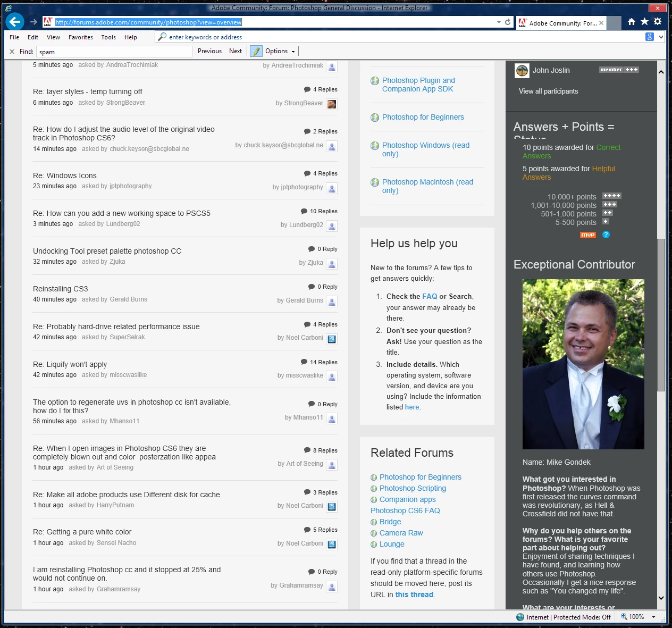Open the Re: Windows Icons thread
The image size is (672, 628).
coord(65,175)
